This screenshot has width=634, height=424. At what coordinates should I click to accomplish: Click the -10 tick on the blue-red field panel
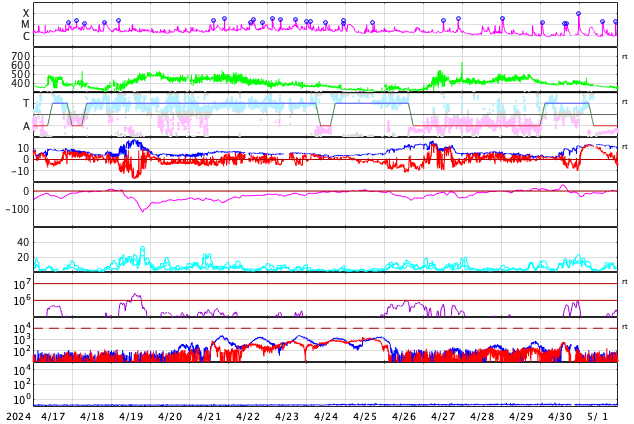pos(19,171)
